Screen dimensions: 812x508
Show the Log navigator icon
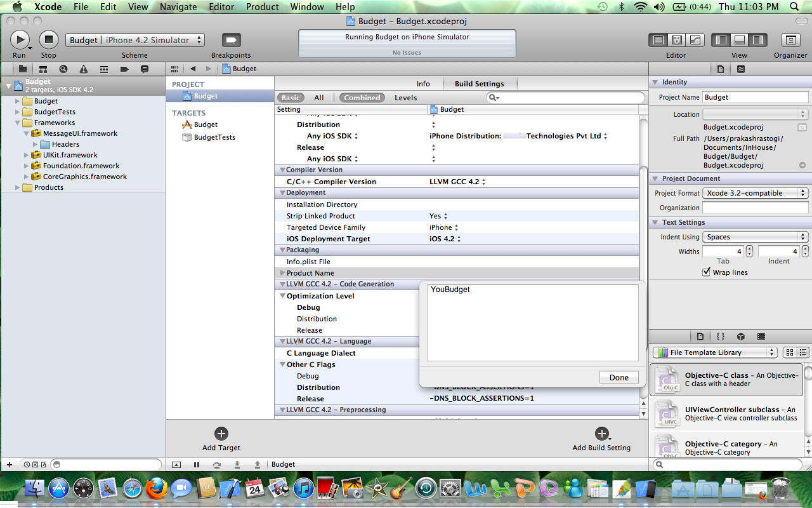point(145,69)
